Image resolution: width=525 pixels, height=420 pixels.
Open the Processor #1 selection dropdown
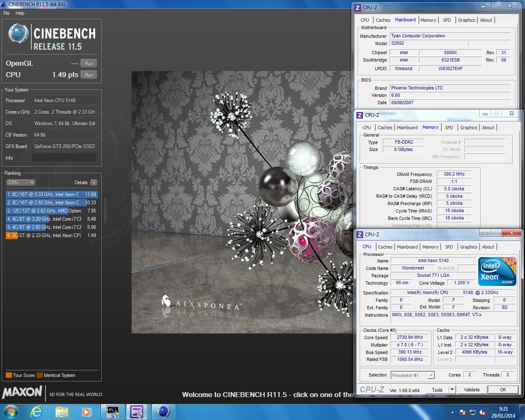point(412,375)
